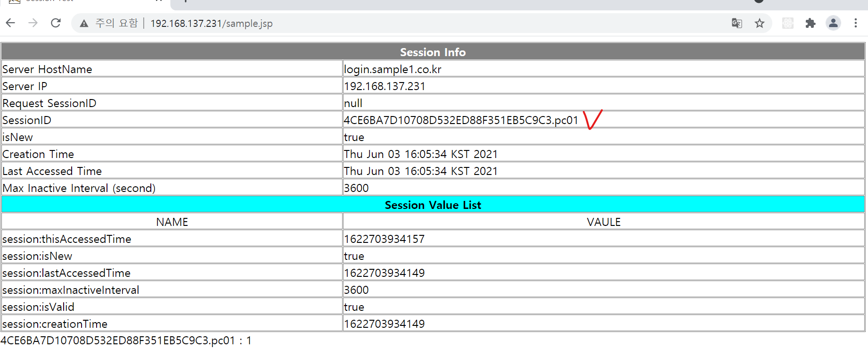Screen dimensions: 868x349
Task: Select the 'null' Request SessionID value
Action: (353, 103)
